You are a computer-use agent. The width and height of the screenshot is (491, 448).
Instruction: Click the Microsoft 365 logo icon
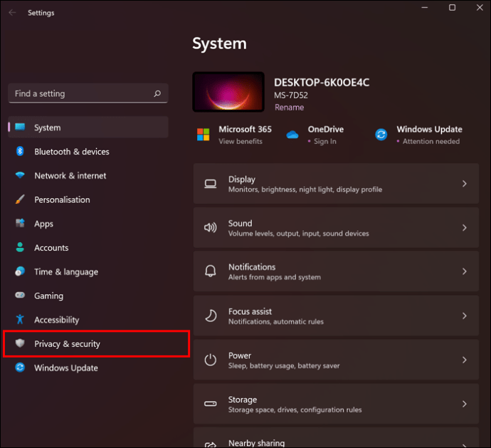[204, 135]
